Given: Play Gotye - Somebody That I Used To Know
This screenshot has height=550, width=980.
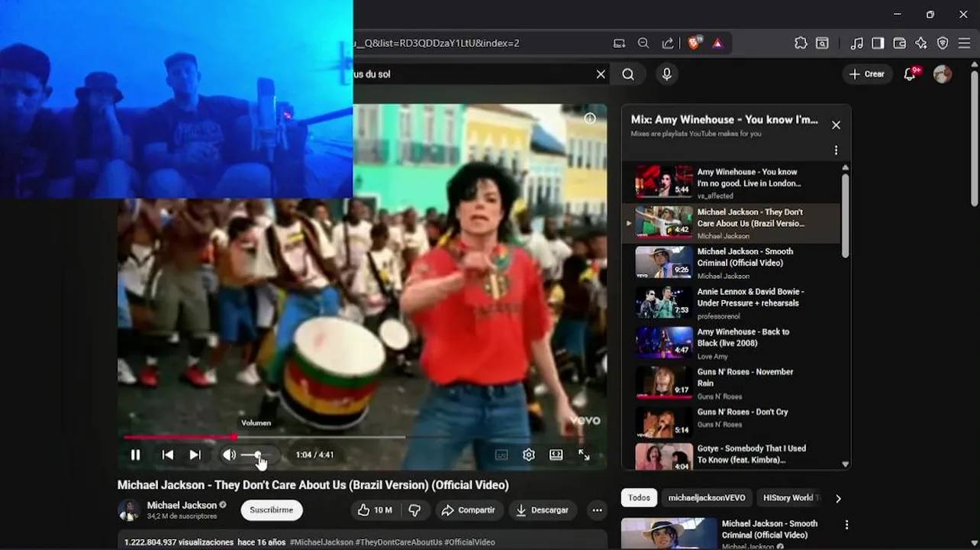Looking at the screenshot, I should coord(731,456).
